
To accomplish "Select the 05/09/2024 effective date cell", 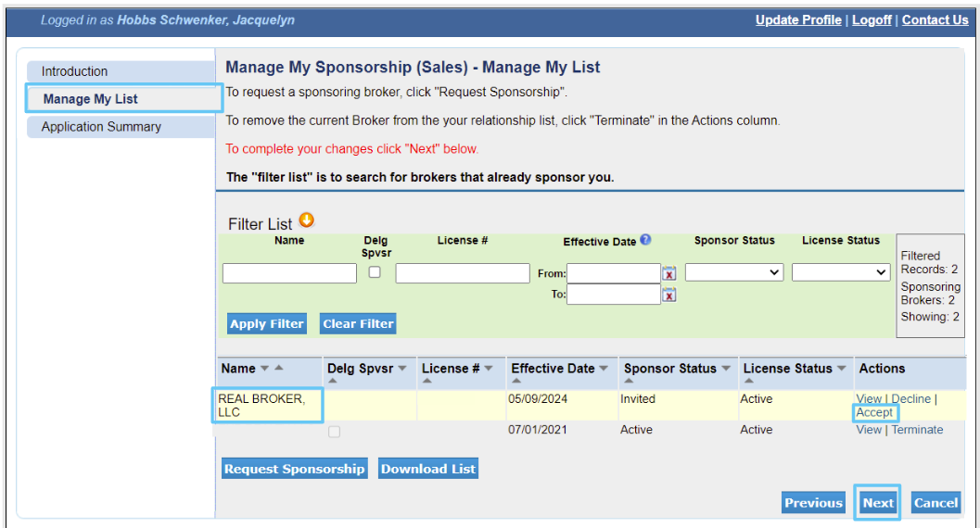I will tap(538, 399).
